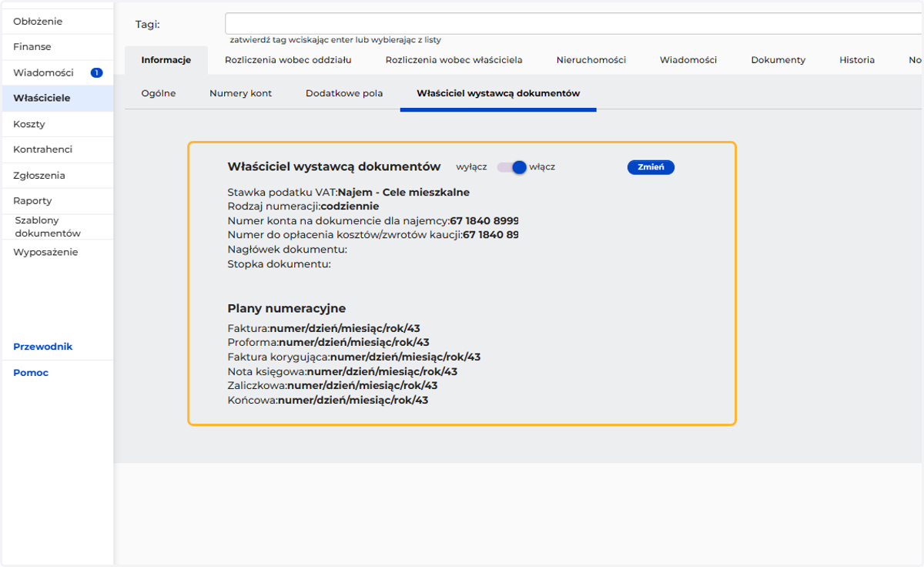The height and width of the screenshot is (567, 924).
Task: Select the Dodatkowe pola sub-tab
Action: coord(344,93)
